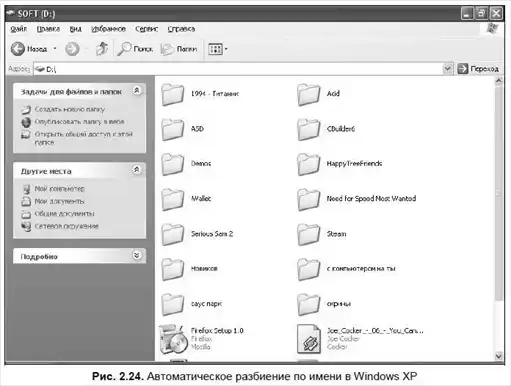Select the Firefox Setup 1.0 installer icon
Screen dimensions: 511x386
point(173,339)
